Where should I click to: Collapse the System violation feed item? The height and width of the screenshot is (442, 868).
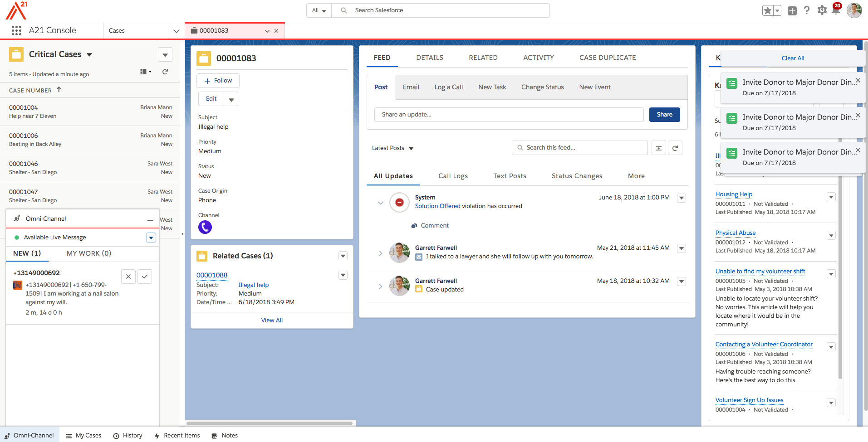click(380, 203)
